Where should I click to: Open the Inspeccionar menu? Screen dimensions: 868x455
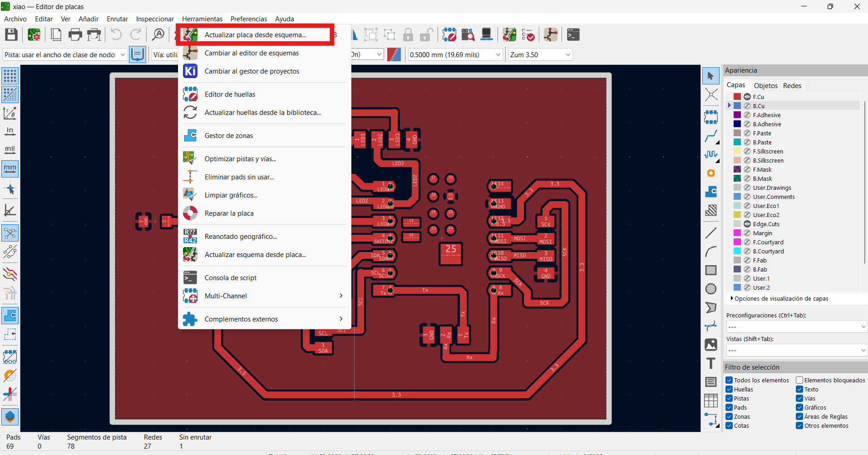point(155,19)
